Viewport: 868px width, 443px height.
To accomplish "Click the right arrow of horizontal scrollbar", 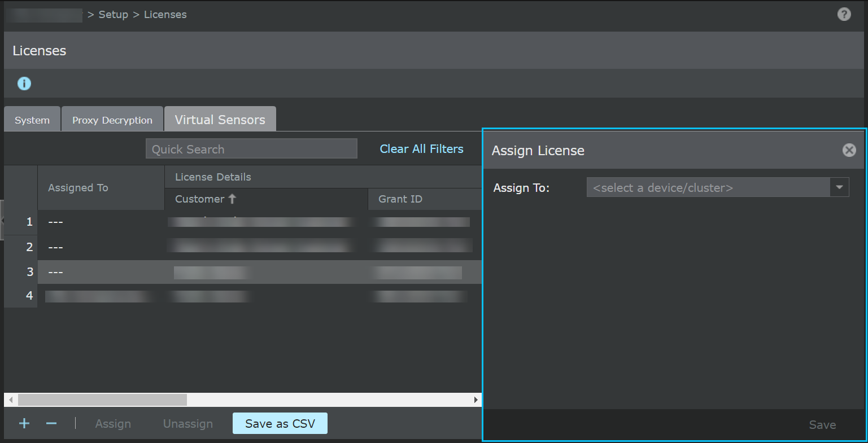I will point(476,400).
